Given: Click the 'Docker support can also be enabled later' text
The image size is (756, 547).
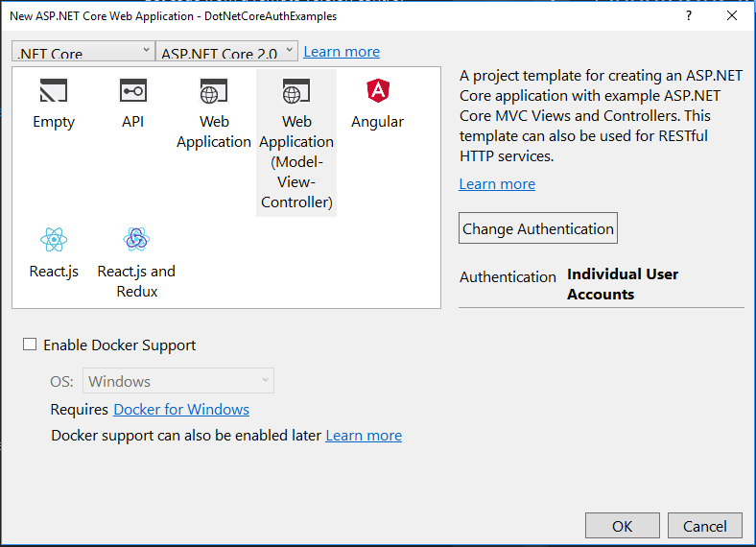Looking at the screenshot, I should (186, 435).
